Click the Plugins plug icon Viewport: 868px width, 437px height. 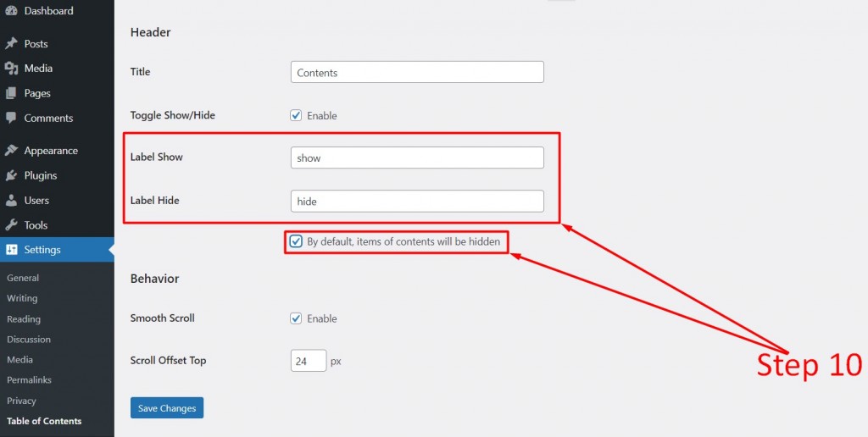tap(11, 175)
